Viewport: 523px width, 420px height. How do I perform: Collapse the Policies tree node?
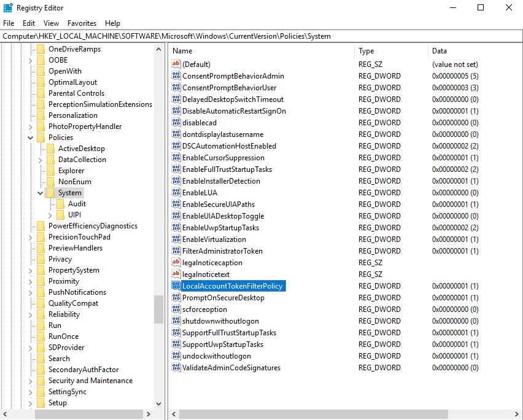pyautogui.click(x=30, y=138)
